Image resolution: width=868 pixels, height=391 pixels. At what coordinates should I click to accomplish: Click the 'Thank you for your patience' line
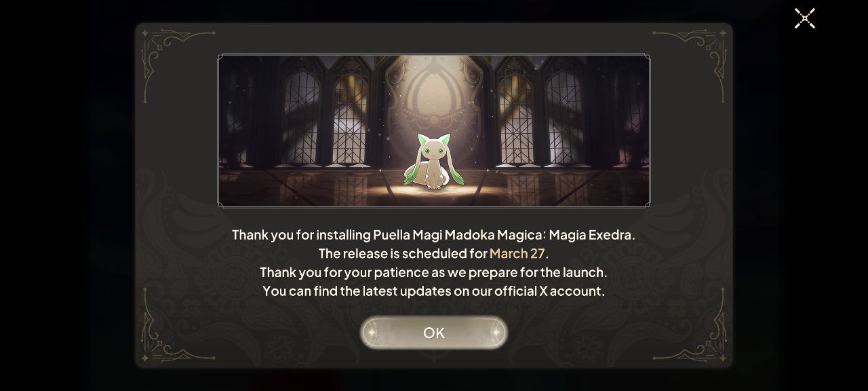(x=433, y=272)
